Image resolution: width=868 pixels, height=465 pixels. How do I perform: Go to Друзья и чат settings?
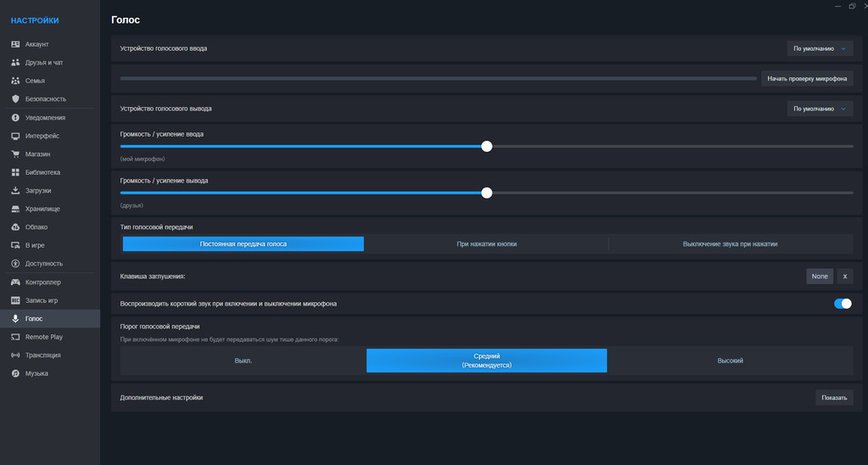[x=50, y=62]
